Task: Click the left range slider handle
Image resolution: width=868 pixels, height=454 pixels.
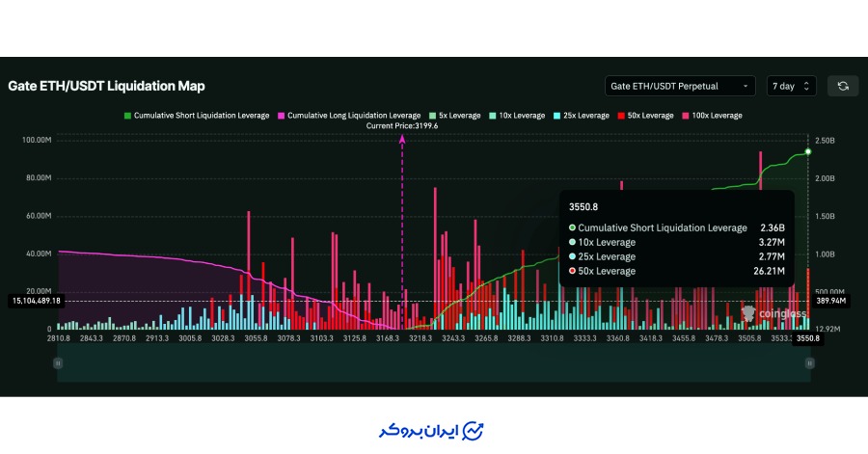Action: [x=58, y=362]
